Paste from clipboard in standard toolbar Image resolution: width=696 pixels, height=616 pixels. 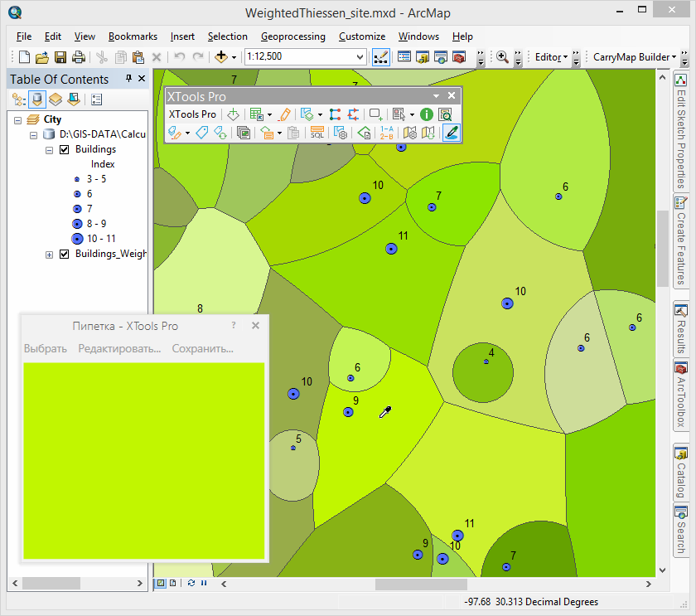pos(138,57)
